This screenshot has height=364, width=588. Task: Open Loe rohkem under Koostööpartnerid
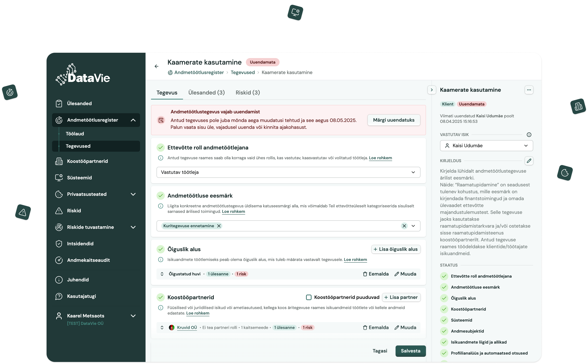click(x=198, y=313)
